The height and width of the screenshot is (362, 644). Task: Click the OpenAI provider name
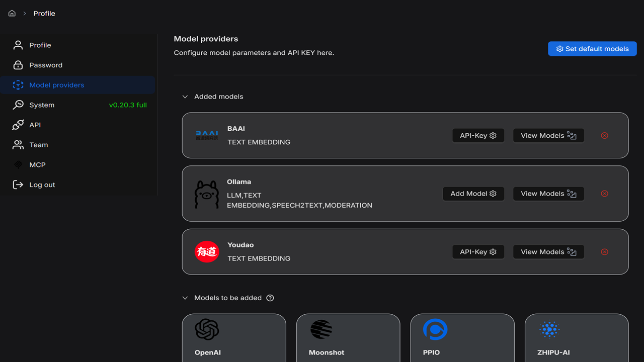coord(208,352)
